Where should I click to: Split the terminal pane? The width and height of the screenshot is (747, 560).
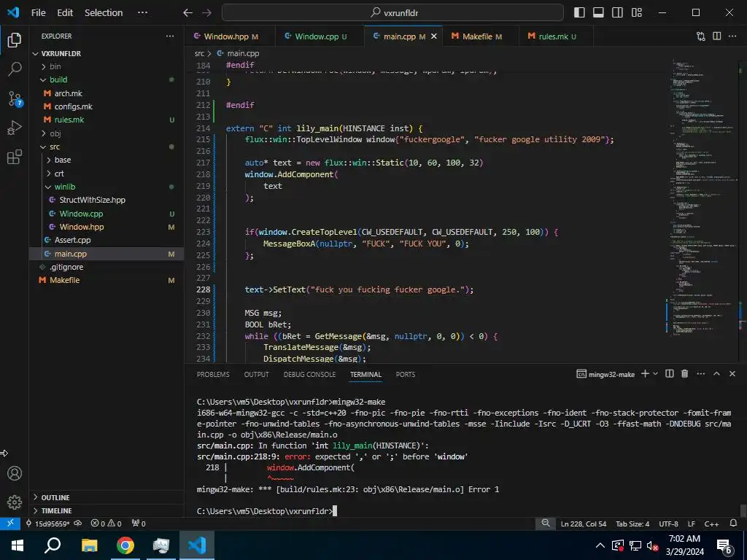click(670, 374)
